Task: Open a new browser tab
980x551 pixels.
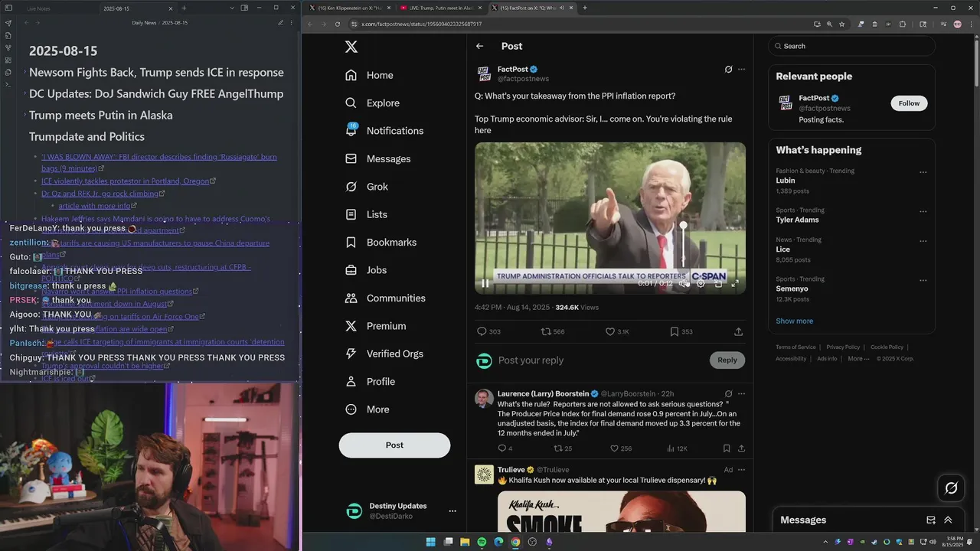Action: [585, 8]
